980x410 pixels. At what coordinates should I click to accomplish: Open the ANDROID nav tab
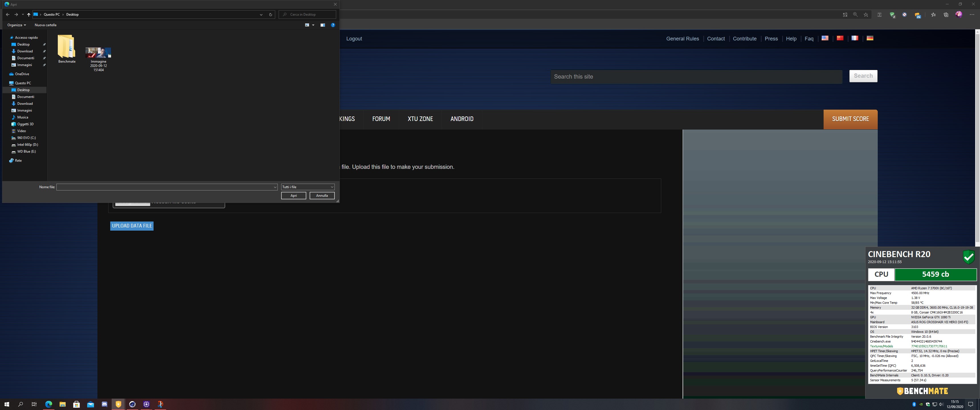462,119
